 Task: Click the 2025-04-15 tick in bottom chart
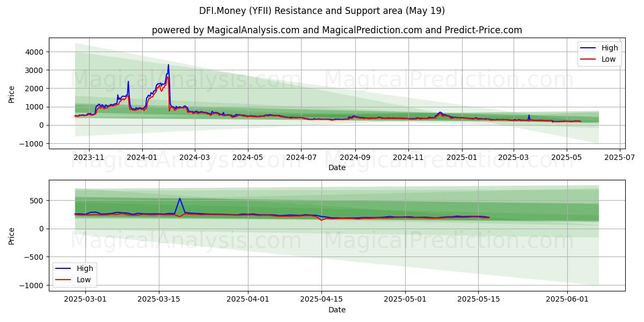pyautogui.click(x=321, y=299)
